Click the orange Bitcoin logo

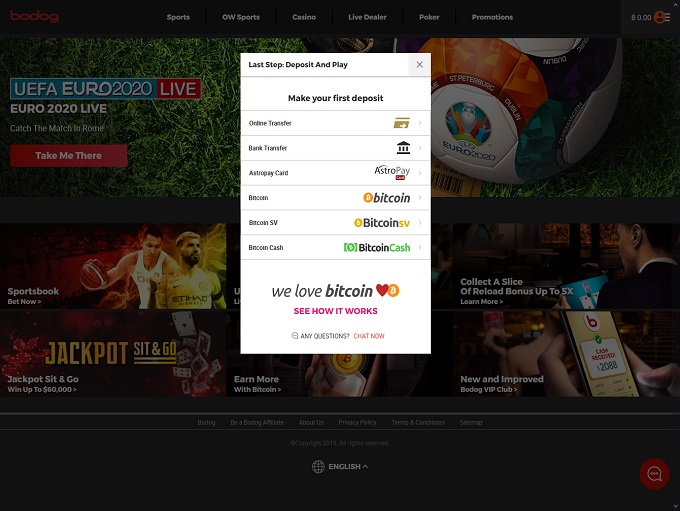[386, 198]
